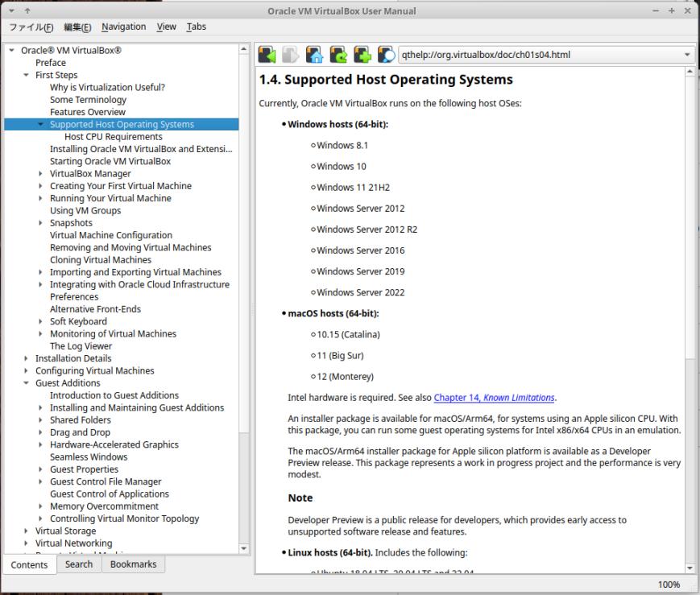The height and width of the screenshot is (595, 700).
Task: Collapse the Supported Host Operating Systems node
Action: point(40,124)
